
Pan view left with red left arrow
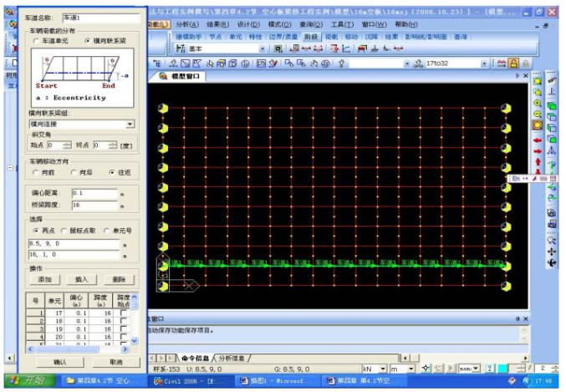538,140
